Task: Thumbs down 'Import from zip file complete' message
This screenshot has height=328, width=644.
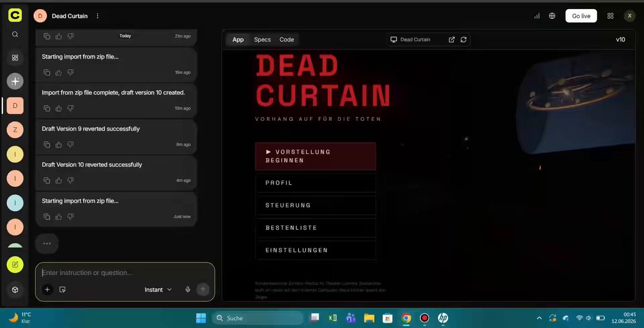Action: (70, 108)
